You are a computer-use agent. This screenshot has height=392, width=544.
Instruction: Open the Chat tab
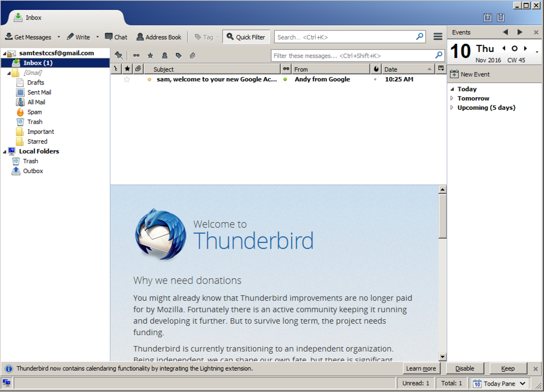pyautogui.click(x=116, y=37)
